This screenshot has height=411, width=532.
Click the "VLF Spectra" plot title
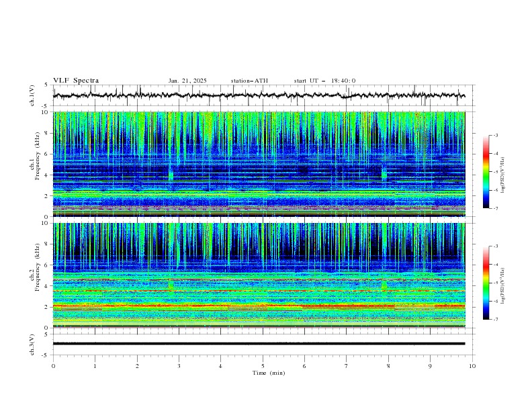tap(76, 81)
